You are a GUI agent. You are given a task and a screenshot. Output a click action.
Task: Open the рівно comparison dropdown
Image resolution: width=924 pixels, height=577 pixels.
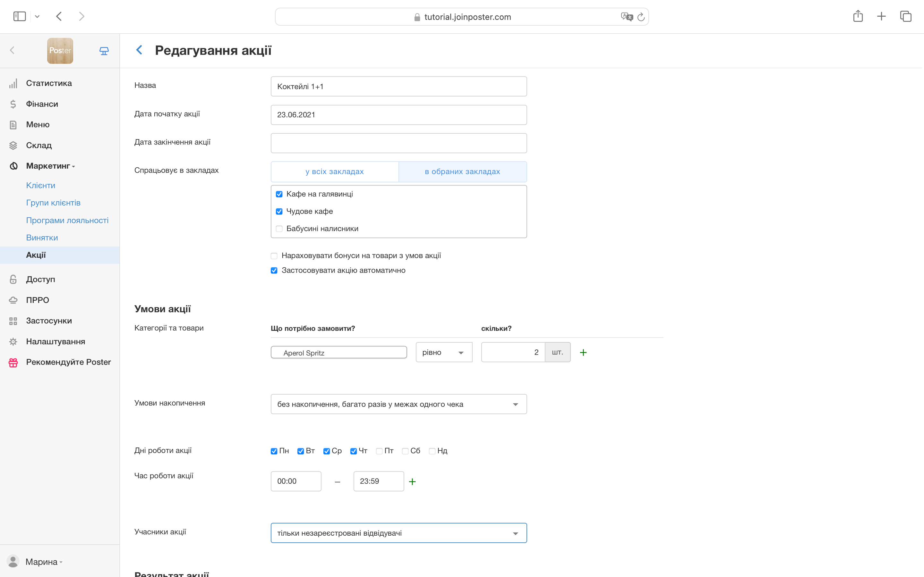pos(444,352)
